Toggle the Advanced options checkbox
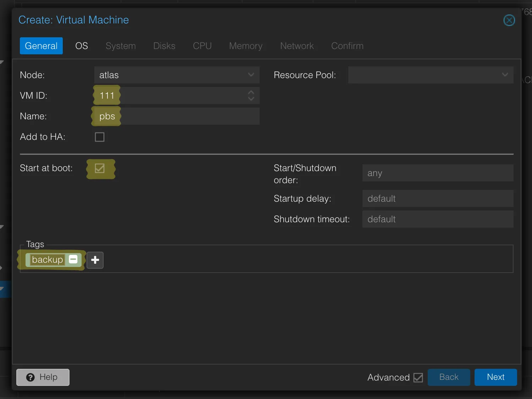 pos(418,377)
